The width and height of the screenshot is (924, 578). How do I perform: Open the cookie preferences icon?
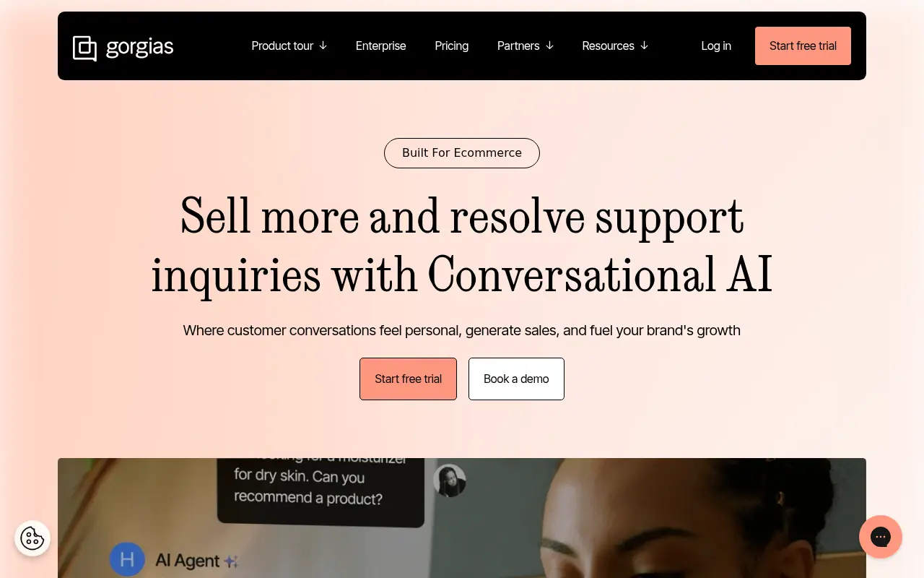click(x=32, y=538)
